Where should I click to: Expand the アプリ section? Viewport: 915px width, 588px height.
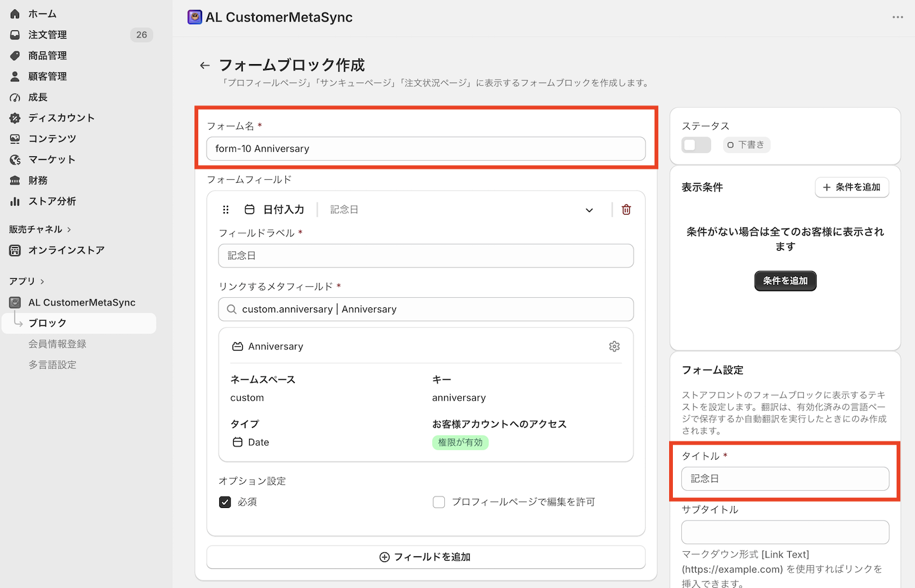(x=27, y=281)
